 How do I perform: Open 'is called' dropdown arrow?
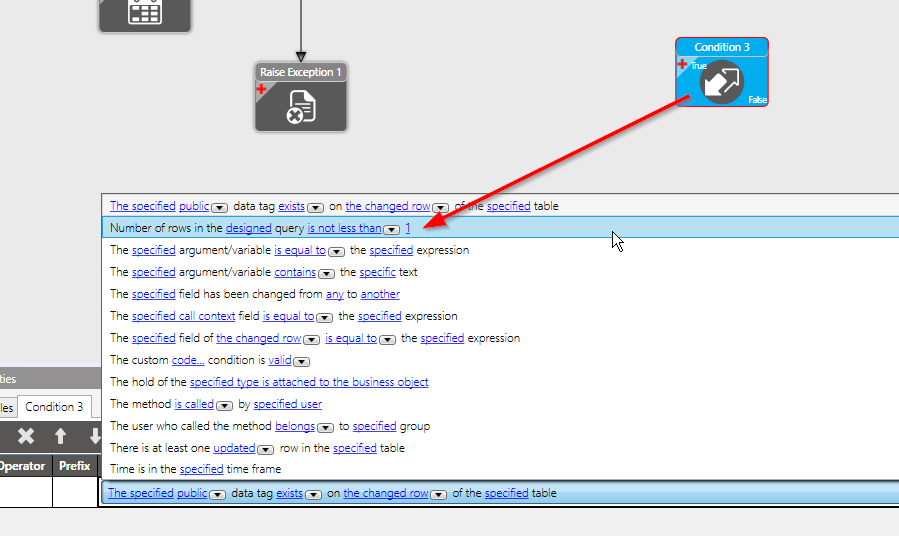tap(224, 405)
